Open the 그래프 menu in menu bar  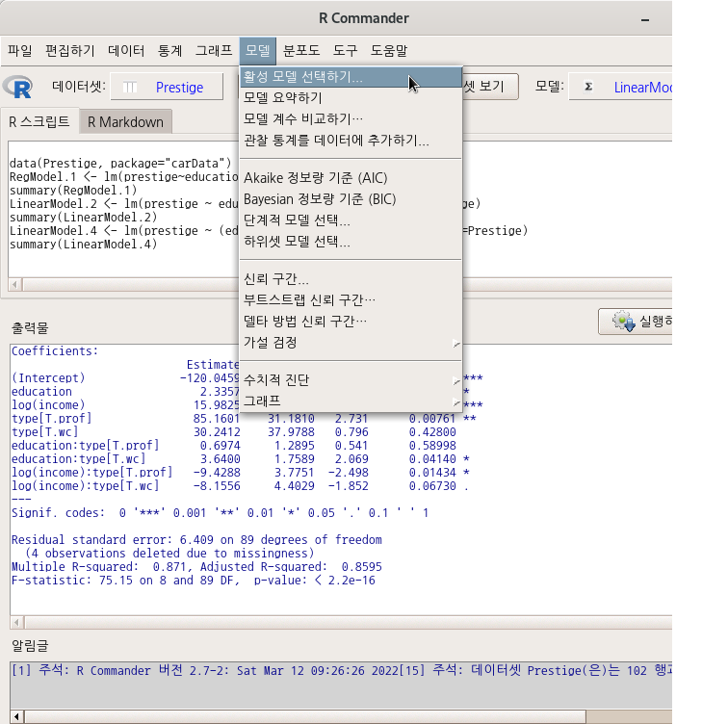pyautogui.click(x=214, y=51)
